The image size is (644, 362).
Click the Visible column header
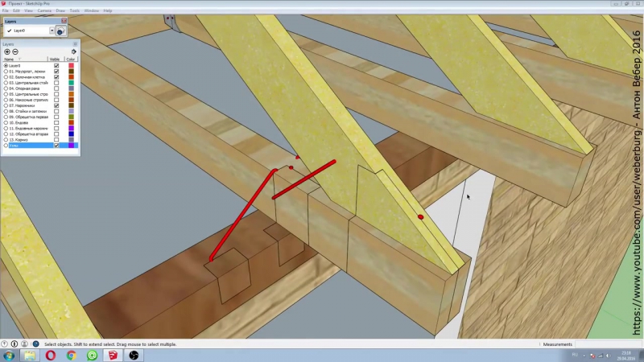(55, 60)
